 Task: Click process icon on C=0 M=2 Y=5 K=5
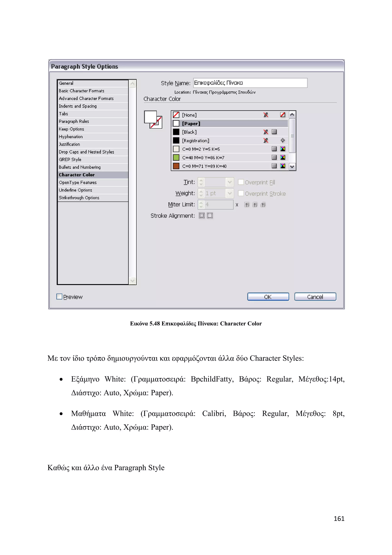tap(274, 149)
